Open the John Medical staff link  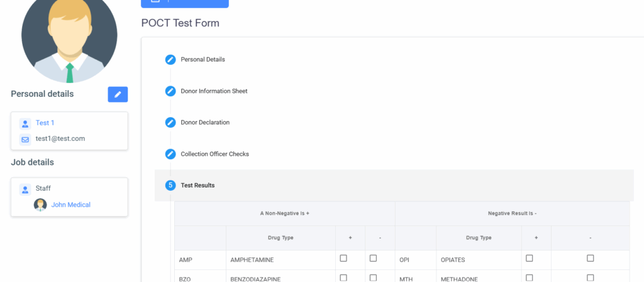[x=70, y=205]
